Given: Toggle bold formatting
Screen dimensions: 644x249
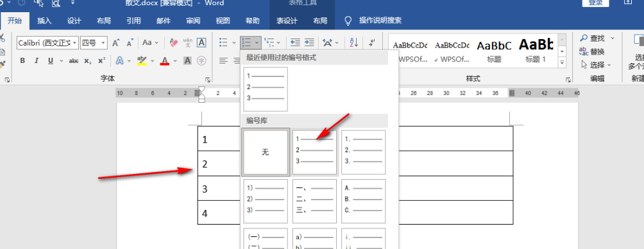Looking at the screenshot, I should 22,61.
